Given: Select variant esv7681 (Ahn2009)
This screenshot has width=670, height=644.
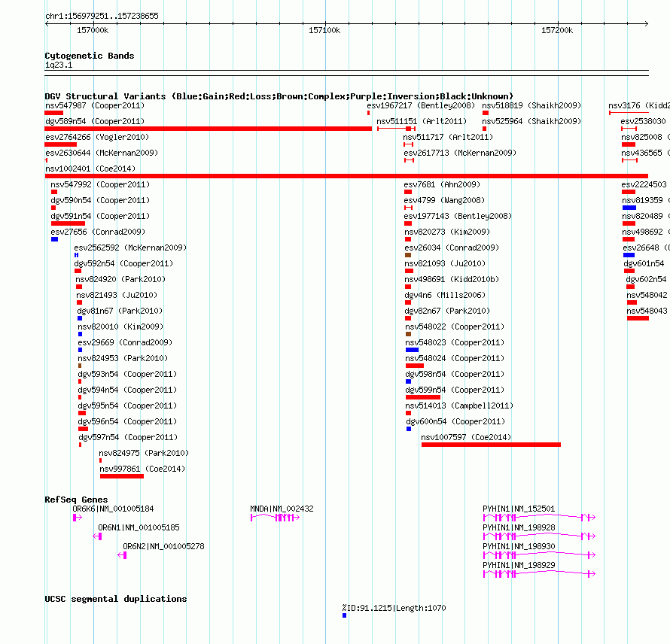Looking at the screenshot, I should (x=442, y=184).
